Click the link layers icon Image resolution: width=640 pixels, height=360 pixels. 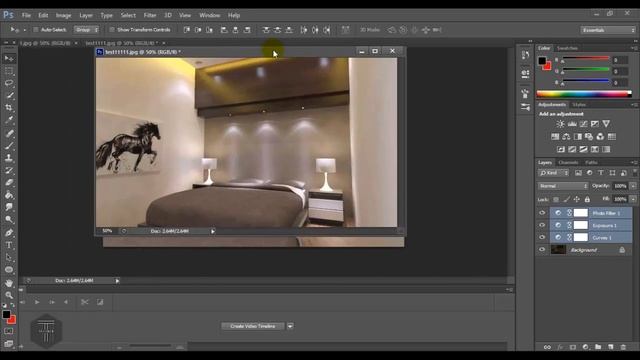(547, 347)
